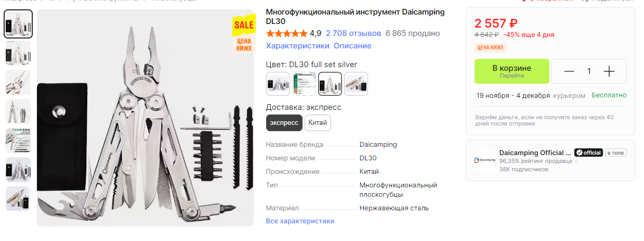644x241 pixels.
Task: Select the first color variant swatch
Action: [278, 84]
